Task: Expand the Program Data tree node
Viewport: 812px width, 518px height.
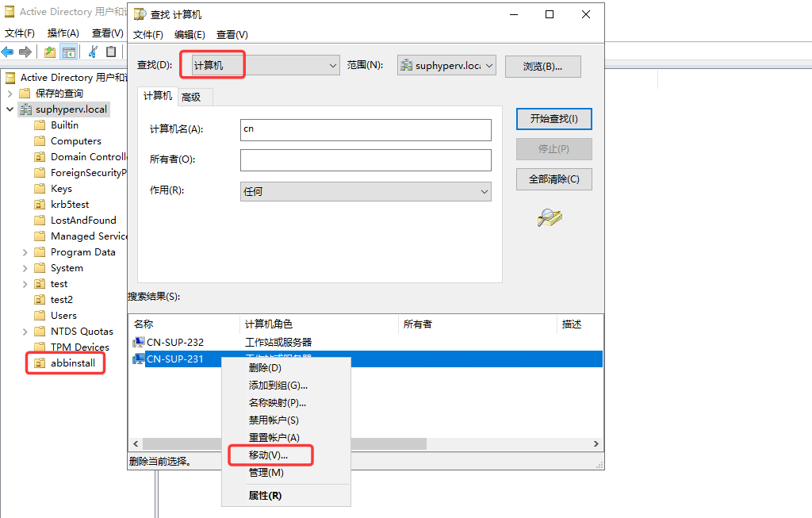Action: (x=25, y=252)
